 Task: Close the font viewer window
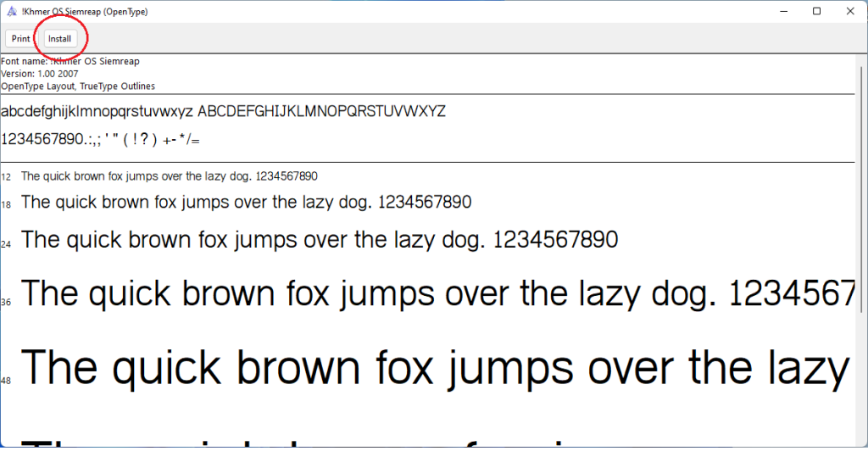coord(850,11)
